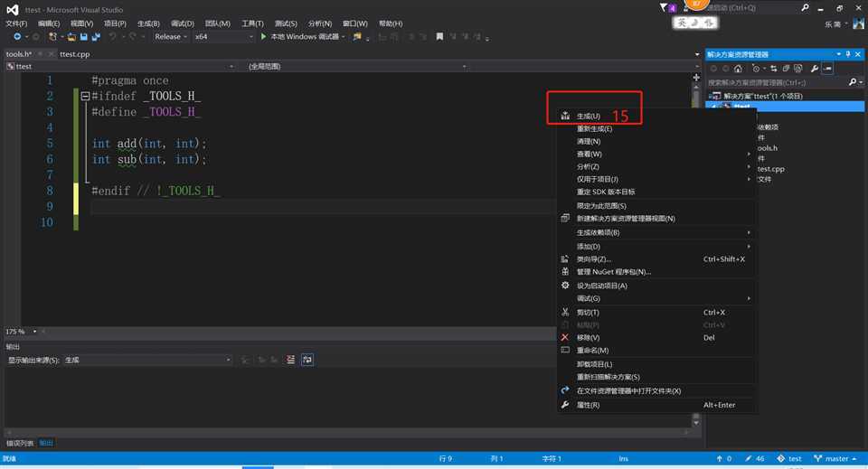Image resolution: width=868 pixels, height=469 pixels.
Task: Toggle word wrap in output panel
Action: coord(307,360)
